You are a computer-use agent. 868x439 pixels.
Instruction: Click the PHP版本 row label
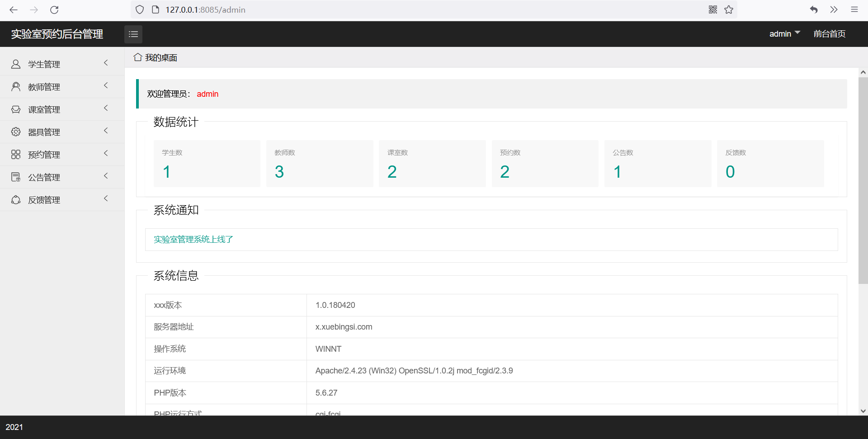click(x=170, y=393)
